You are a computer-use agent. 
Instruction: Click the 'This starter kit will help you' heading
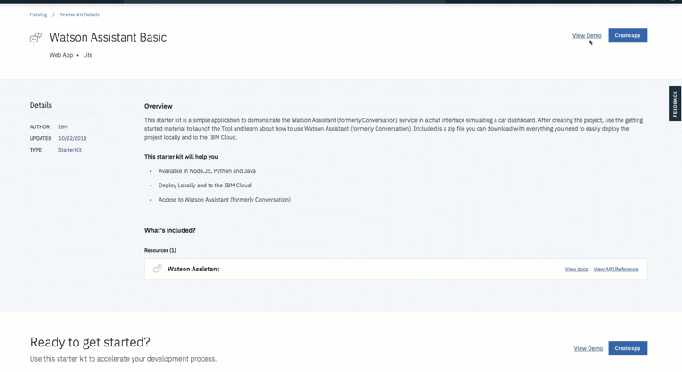point(181,157)
